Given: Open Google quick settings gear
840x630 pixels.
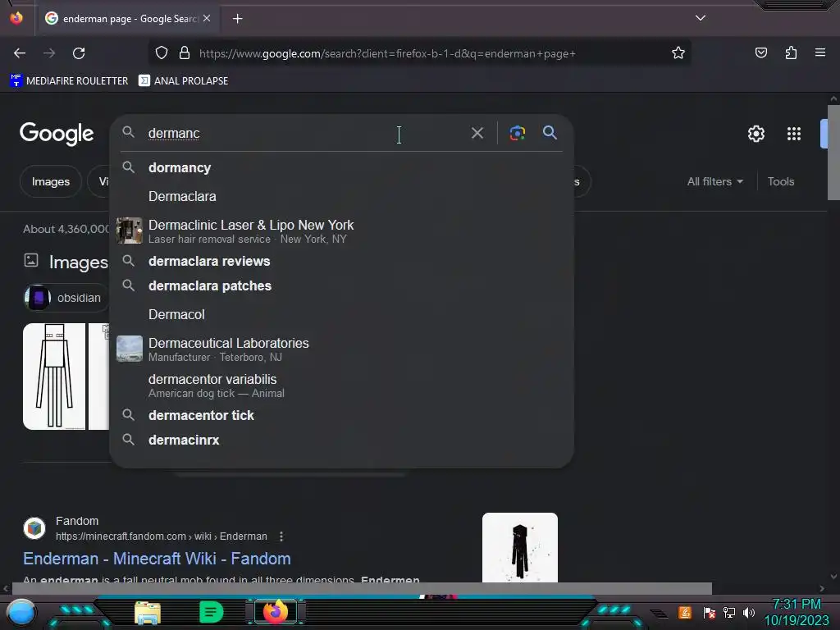Looking at the screenshot, I should click(756, 134).
